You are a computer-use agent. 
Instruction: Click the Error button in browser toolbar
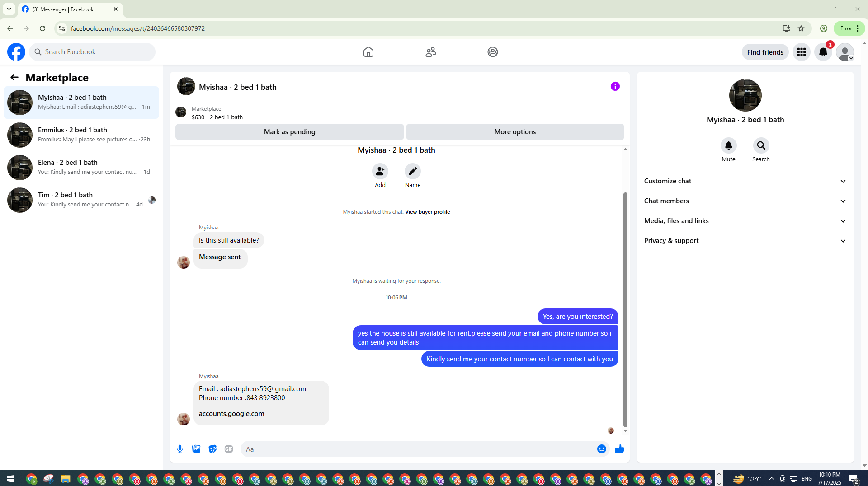coord(849,28)
